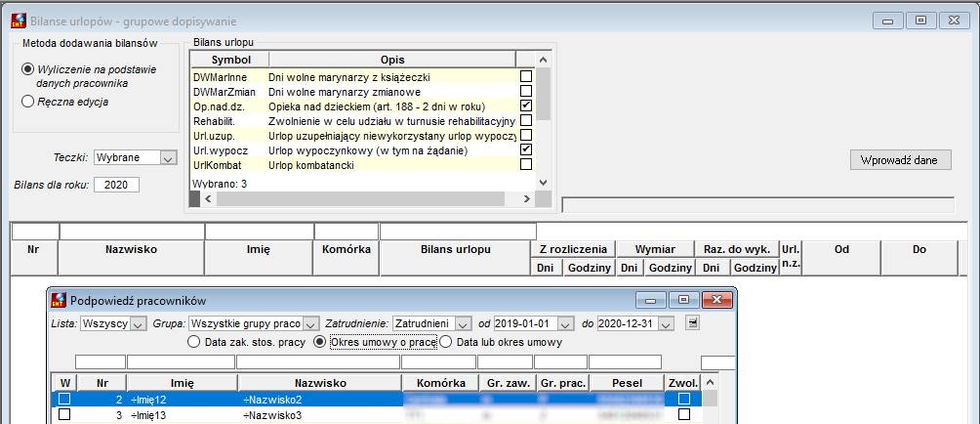Expand the Grupa dropdown list

[311, 324]
